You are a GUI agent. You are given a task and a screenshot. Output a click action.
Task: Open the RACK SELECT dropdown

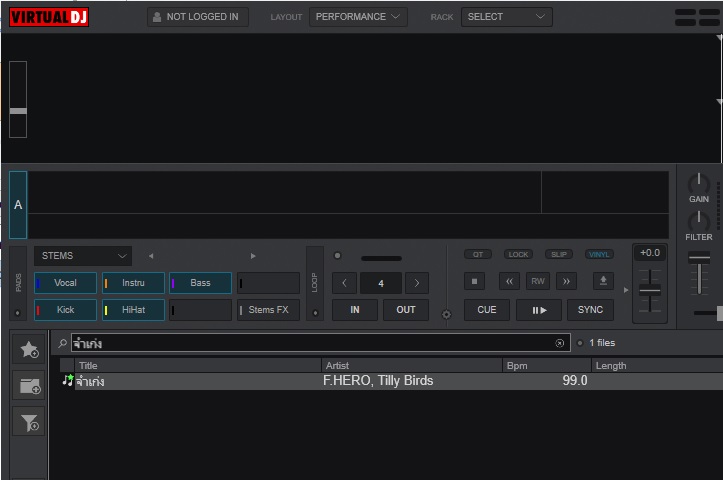(x=507, y=17)
